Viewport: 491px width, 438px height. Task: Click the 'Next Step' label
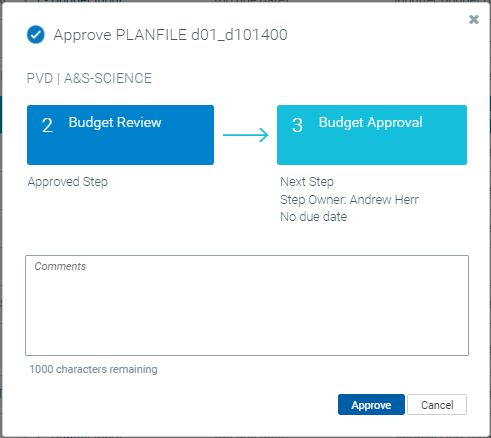point(307,182)
